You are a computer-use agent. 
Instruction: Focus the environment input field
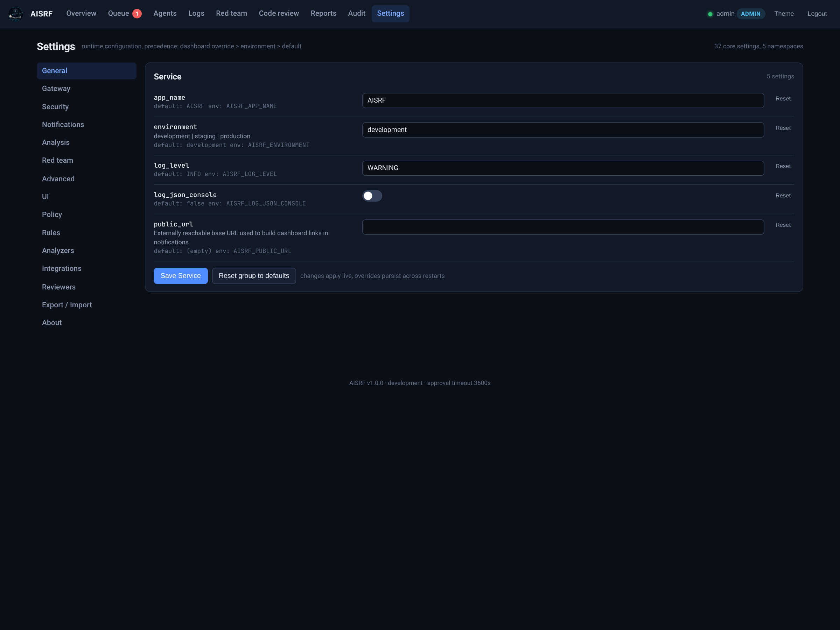tap(563, 130)
